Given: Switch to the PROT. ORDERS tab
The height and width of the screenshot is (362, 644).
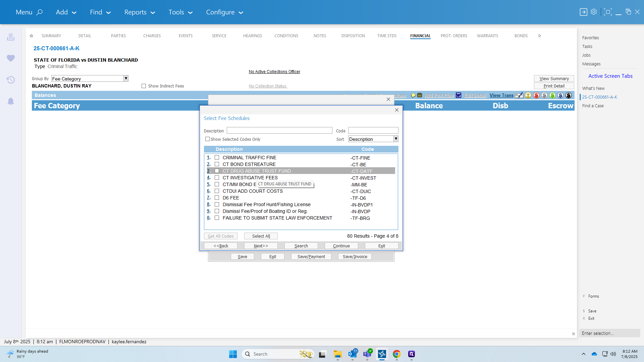Looking at the screenshot, I should click(454, 36).
